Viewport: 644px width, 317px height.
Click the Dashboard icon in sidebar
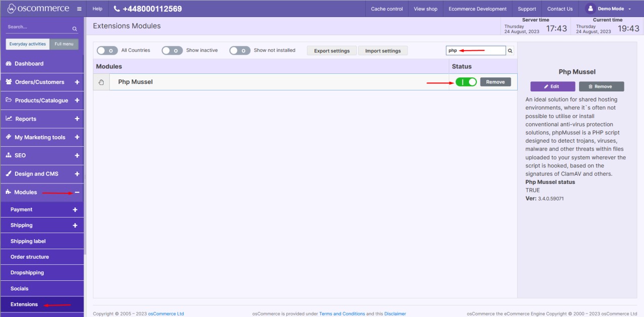(9, 64)
